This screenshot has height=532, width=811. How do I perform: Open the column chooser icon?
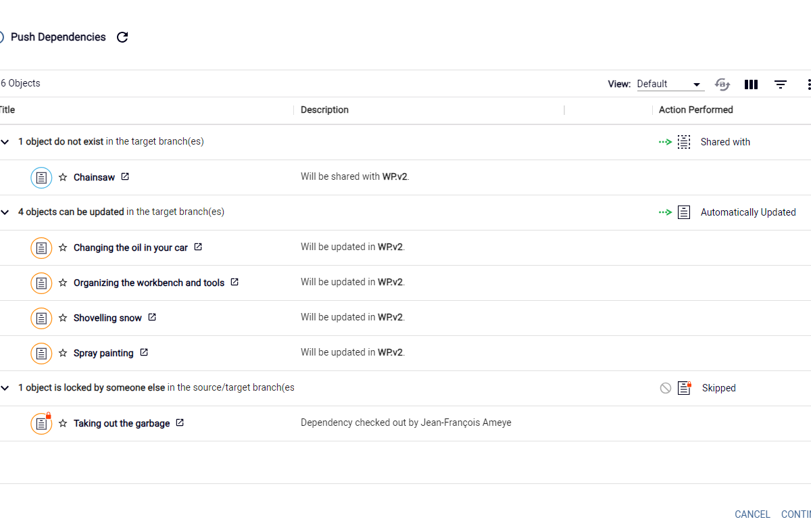(751, 84)
